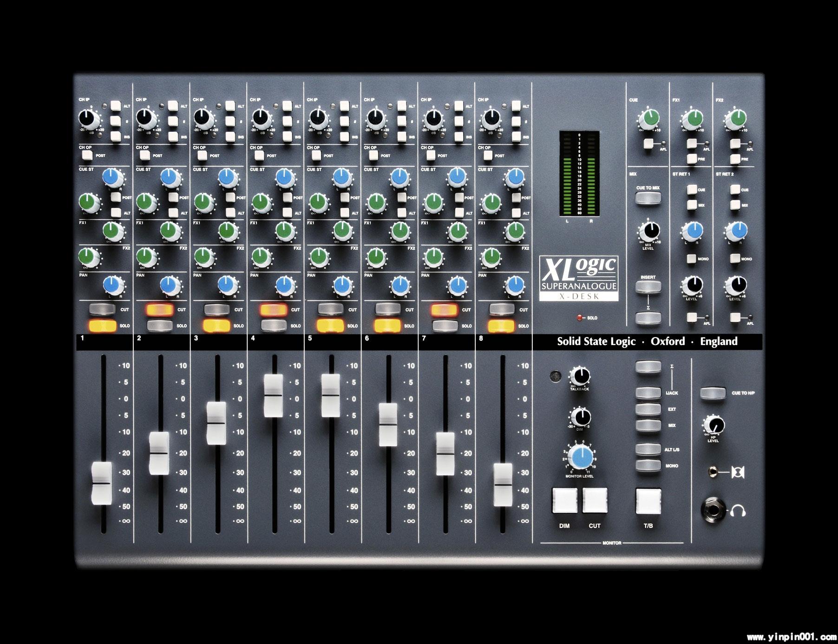Click the XLogic X-Desk logo badge
The width and height of the screenshot is (838, 644).
(578, 280)
